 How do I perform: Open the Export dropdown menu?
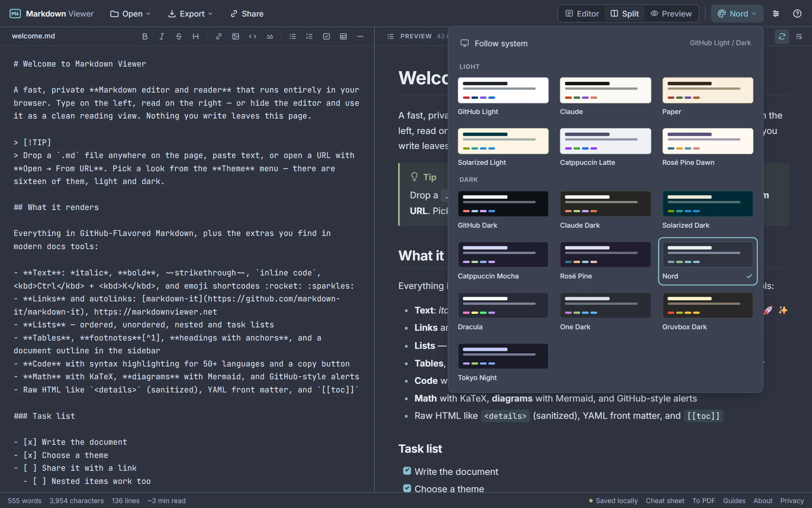coord(190,14)
